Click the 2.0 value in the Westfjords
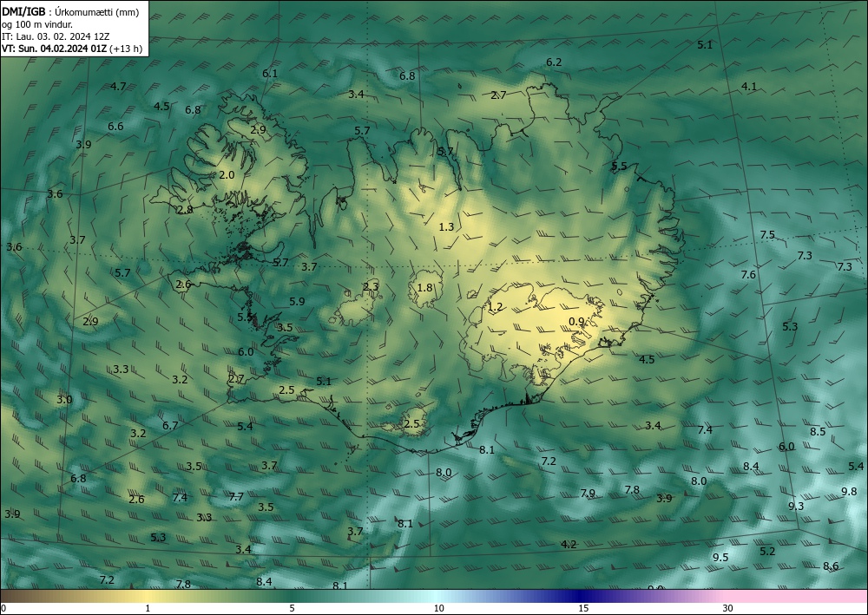 pos(227,174)
